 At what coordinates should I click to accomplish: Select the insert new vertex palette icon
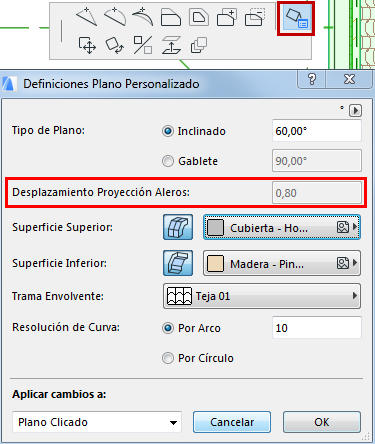[x=86, y=17]
